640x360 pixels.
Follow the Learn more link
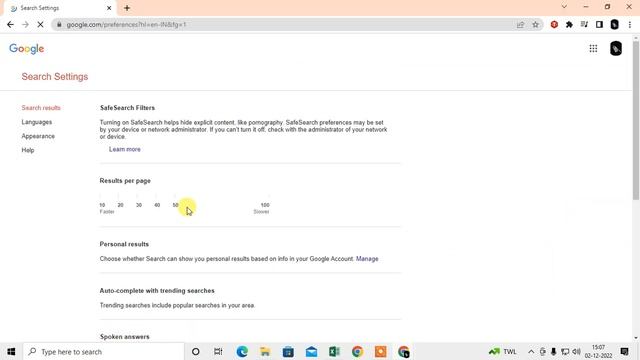[124, 149]
